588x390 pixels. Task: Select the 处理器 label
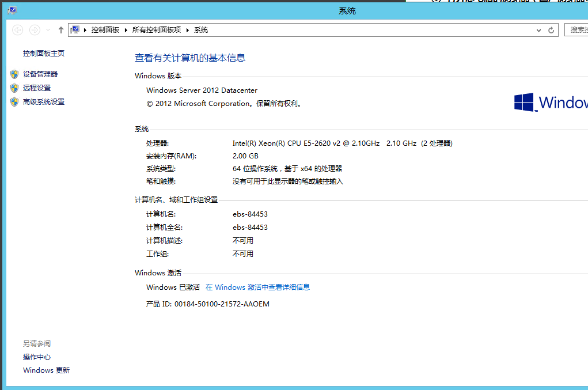pos(157,143)
